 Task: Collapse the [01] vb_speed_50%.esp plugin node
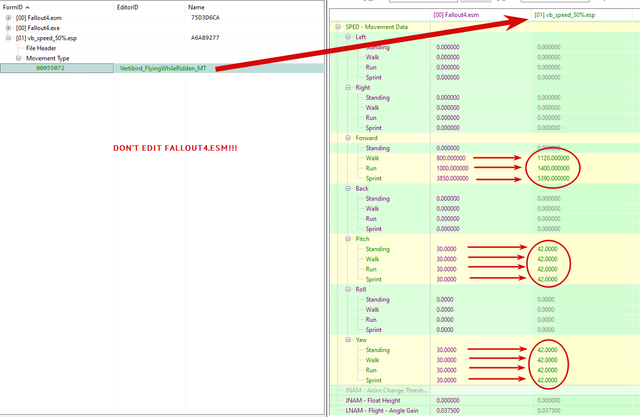tap(8, 38)
